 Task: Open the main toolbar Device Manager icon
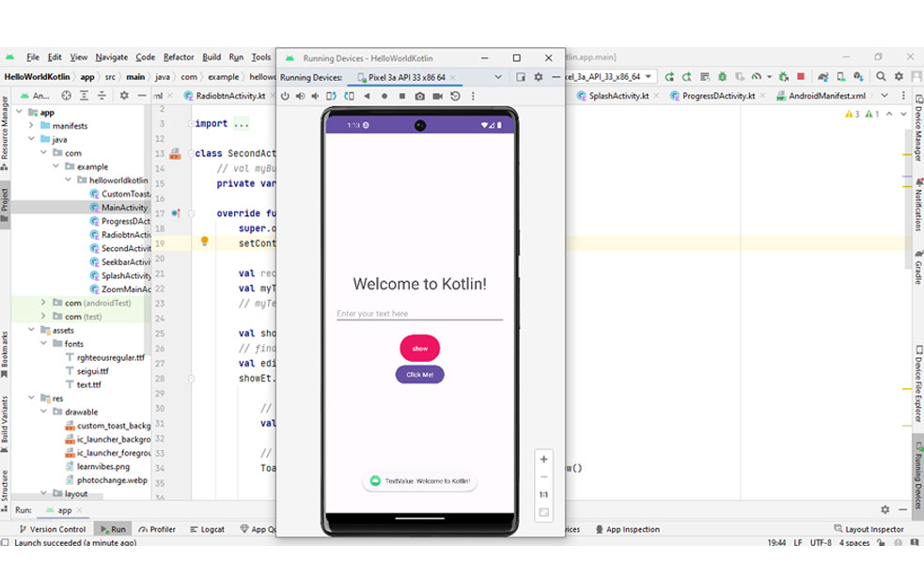[841, 77]
